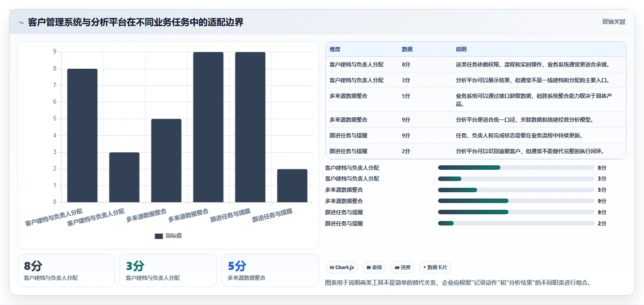Click the table cell starting 业务系统可以通过接口

(x=539, y=100)
